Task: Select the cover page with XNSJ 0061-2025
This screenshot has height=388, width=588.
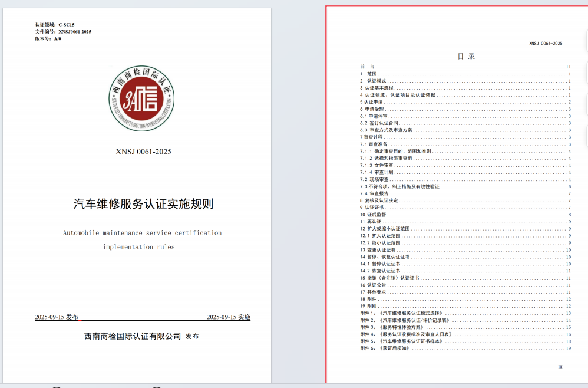Action: [x=143, y=152]
